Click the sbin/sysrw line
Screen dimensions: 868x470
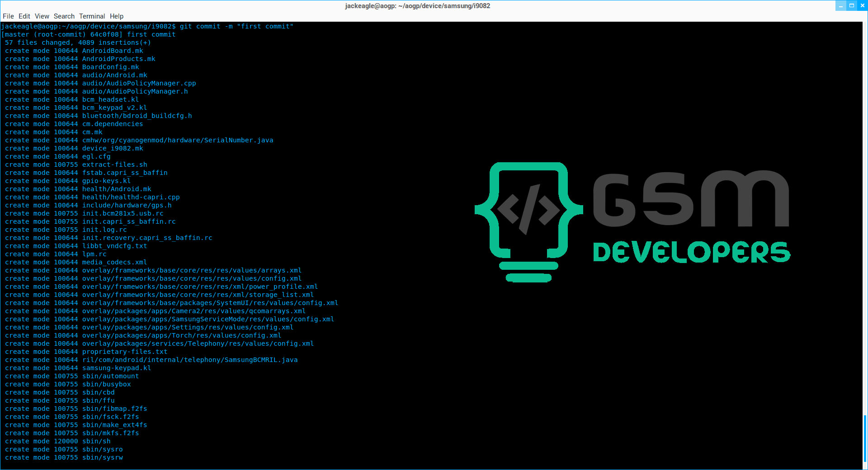coord(64,457)
